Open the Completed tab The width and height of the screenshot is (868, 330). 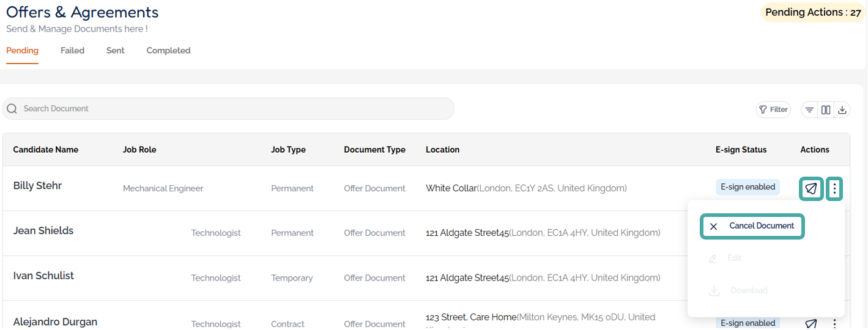(168, 51)
